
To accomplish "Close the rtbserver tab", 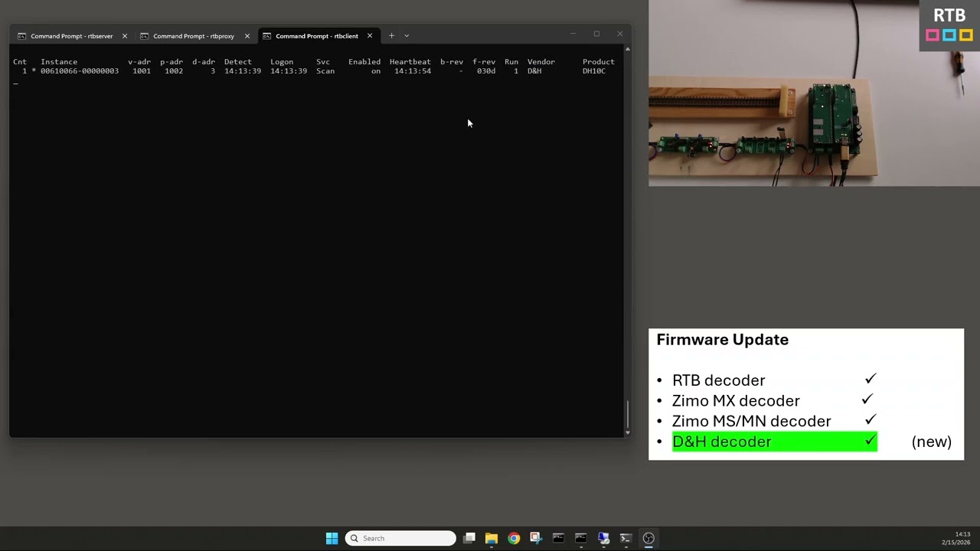I will (124, 36).
